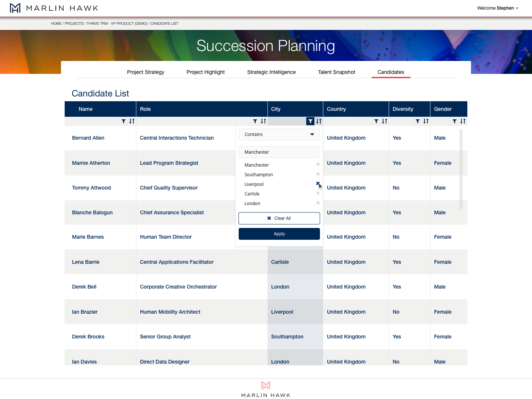Click the Direct Data Designer role
Image resolution: width=532 pixels, height=399 pixels.
pyautogui.click(x=165, y=362)
